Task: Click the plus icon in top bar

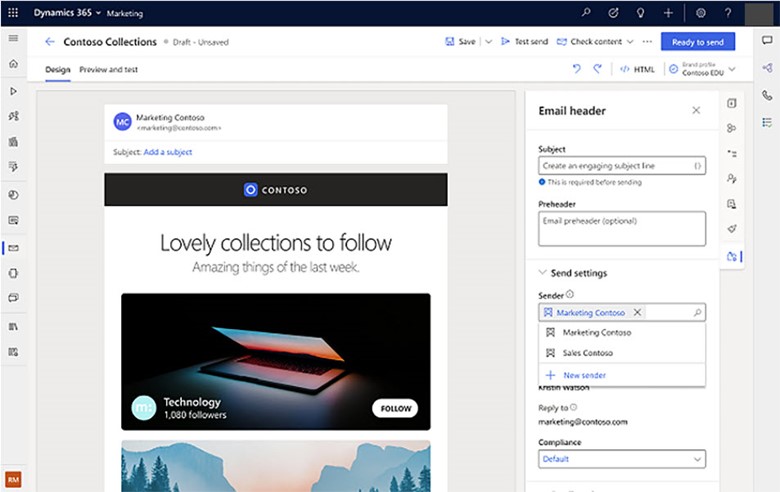Action: pos(667,13)
